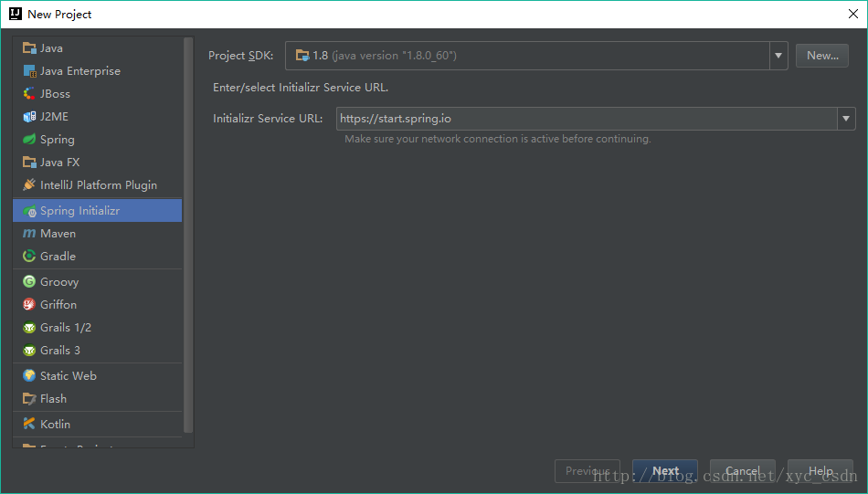This screenshot has width=868, height=494.
Task: Click the Flash folder icon
Action: click(29, 398)
